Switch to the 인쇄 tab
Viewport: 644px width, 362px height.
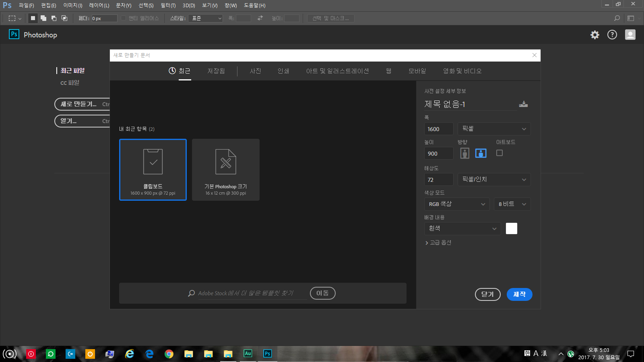(283, 71)
